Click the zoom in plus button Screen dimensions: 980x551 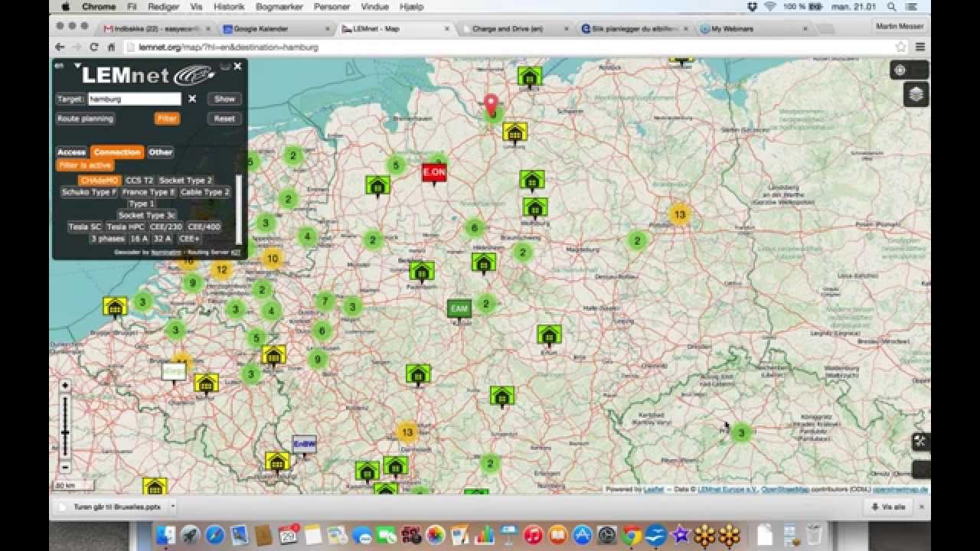[65, 386]
